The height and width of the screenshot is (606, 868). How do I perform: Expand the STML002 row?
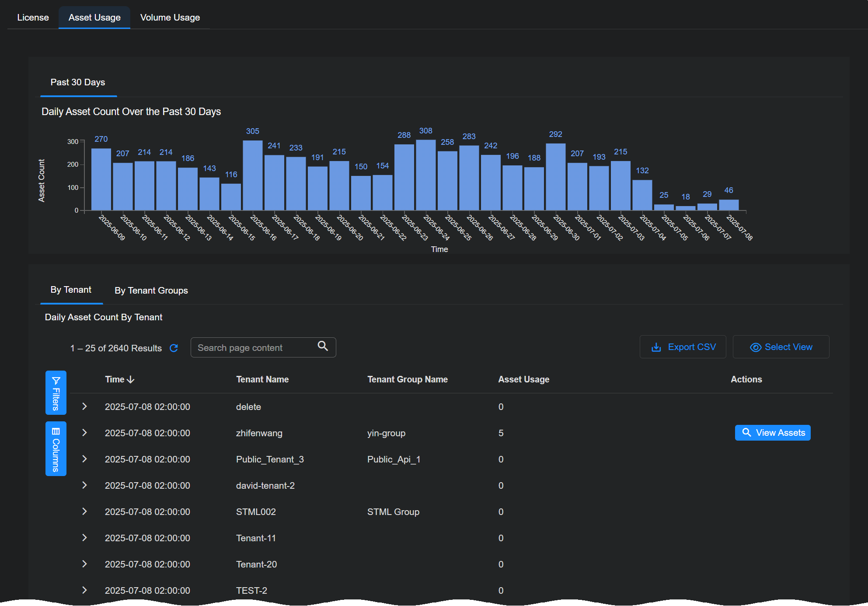[x=85, y=511]
